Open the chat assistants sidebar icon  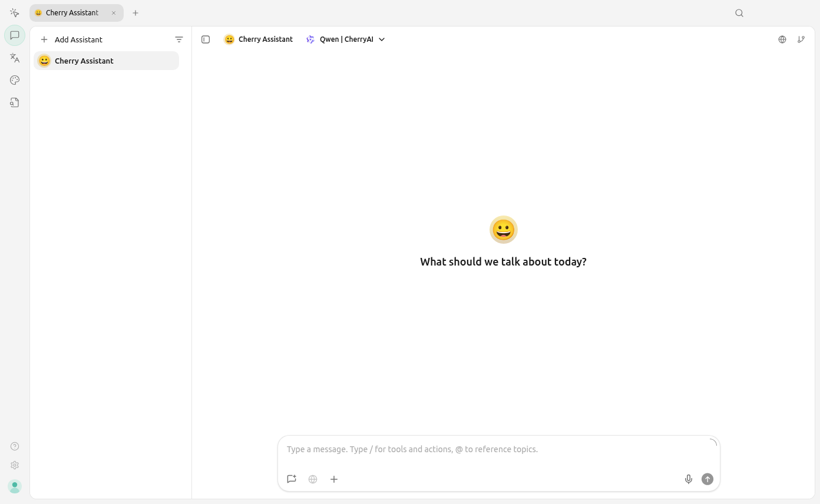pos(15,35)
